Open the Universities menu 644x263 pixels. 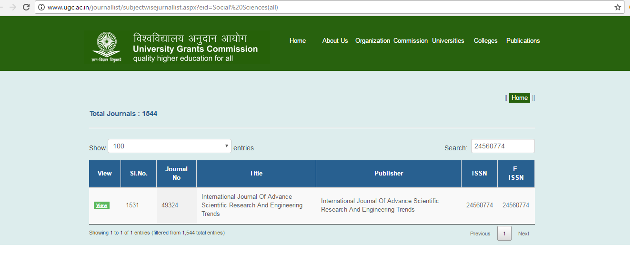coord(448,40)
